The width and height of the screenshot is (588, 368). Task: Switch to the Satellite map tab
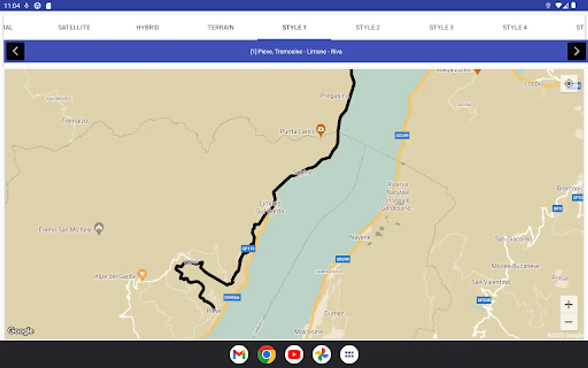[74, 27]
